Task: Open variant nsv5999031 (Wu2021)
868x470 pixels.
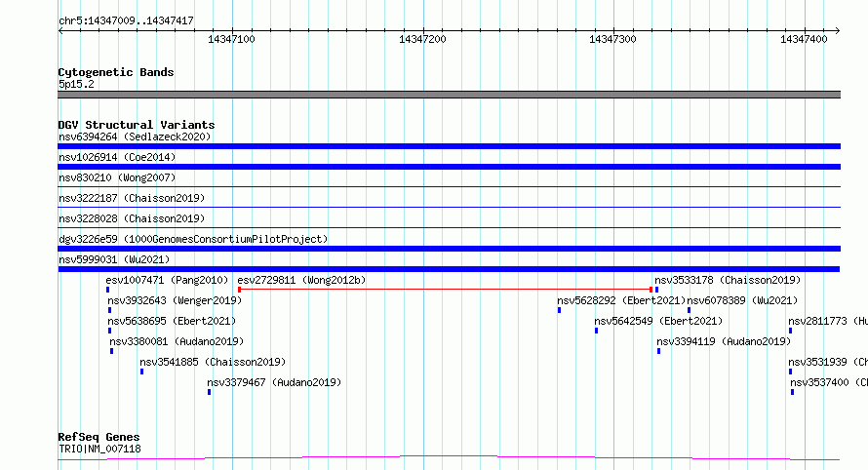Action: click(114, 259)
